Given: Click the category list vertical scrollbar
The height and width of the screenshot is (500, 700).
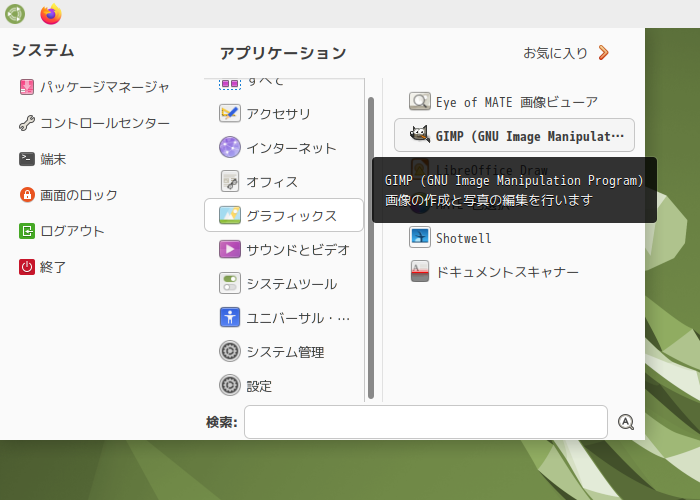Looking at the screenshot, I should 371,248.
